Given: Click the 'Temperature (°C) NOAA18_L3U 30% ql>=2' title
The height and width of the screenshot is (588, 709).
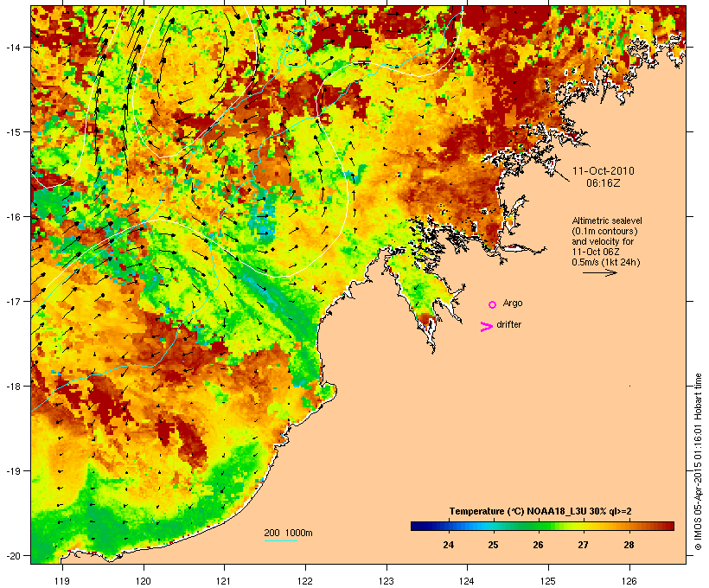Looking at the screenshot, I should click(540, 511).
